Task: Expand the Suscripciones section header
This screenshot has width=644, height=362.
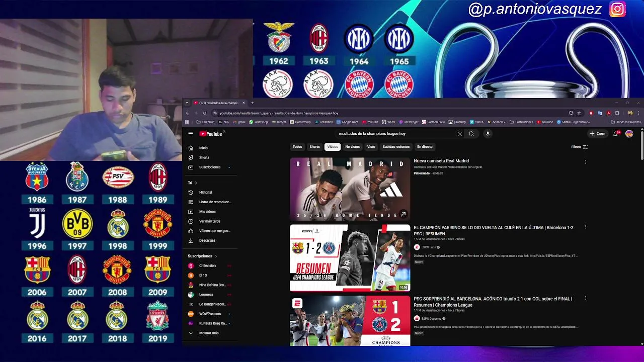Action: (202, 256)
